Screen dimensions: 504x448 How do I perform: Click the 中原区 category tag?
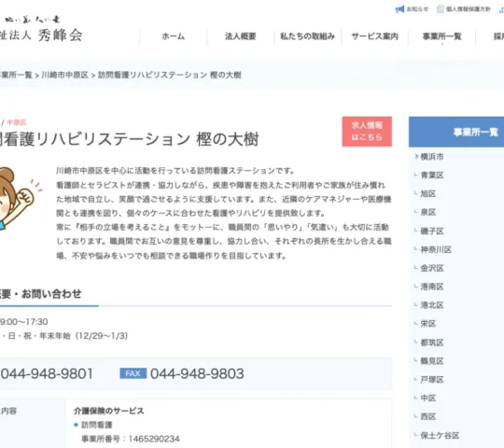point(17,122)
